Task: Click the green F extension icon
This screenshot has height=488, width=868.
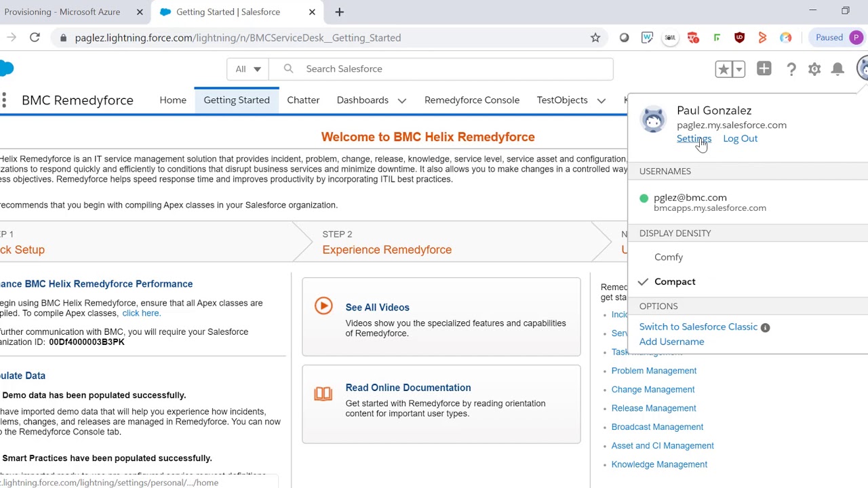Action: [x=716, y=38]
